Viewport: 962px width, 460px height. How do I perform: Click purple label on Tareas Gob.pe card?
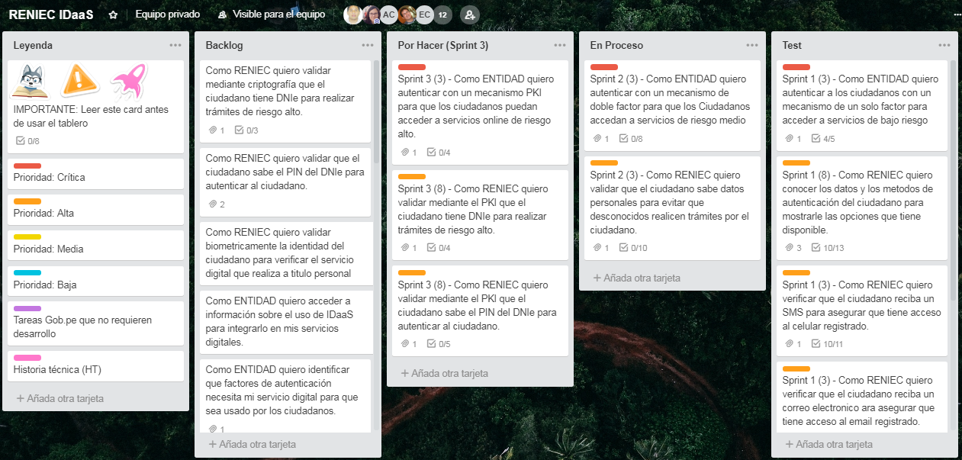tap(27, 308)
